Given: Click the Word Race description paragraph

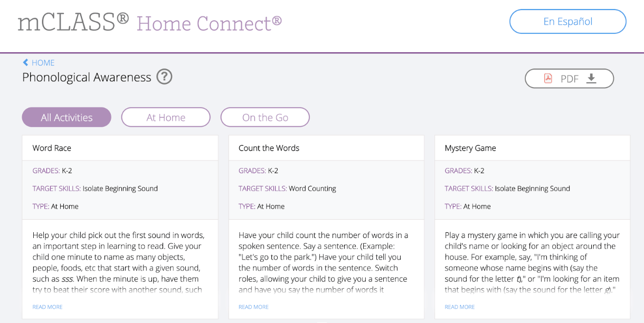Looking at the screenshot, I should (119, 262).
